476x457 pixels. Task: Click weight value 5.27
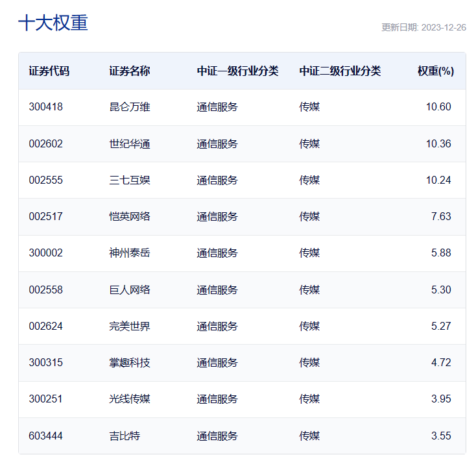441,327
